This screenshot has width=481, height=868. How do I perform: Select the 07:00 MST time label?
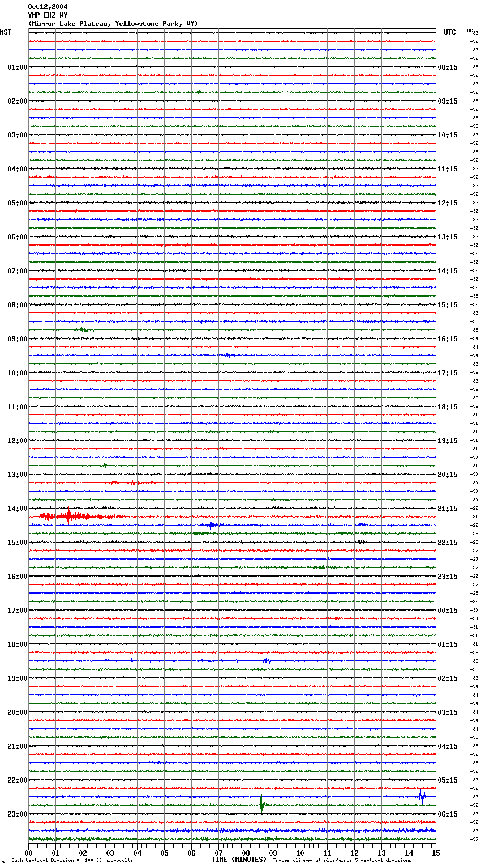tap(17, 271)
